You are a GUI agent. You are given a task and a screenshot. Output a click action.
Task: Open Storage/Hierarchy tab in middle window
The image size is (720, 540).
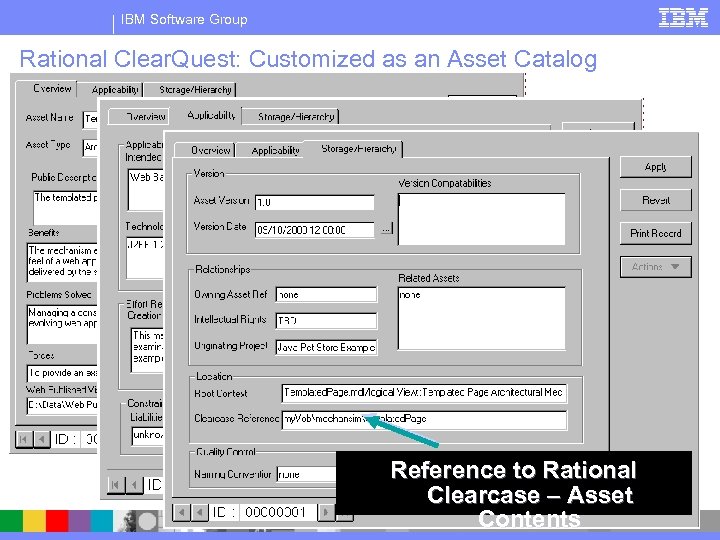pos(290,117)
